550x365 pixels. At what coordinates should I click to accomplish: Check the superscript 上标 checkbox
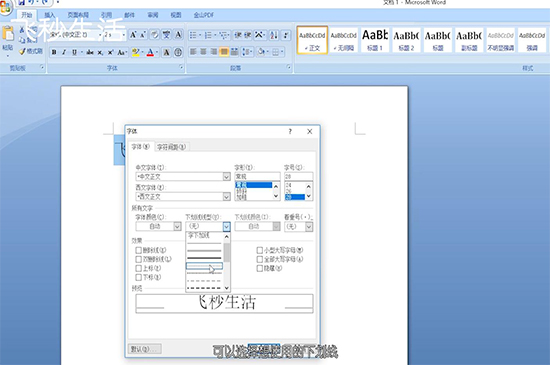click(x=139, y=268)
